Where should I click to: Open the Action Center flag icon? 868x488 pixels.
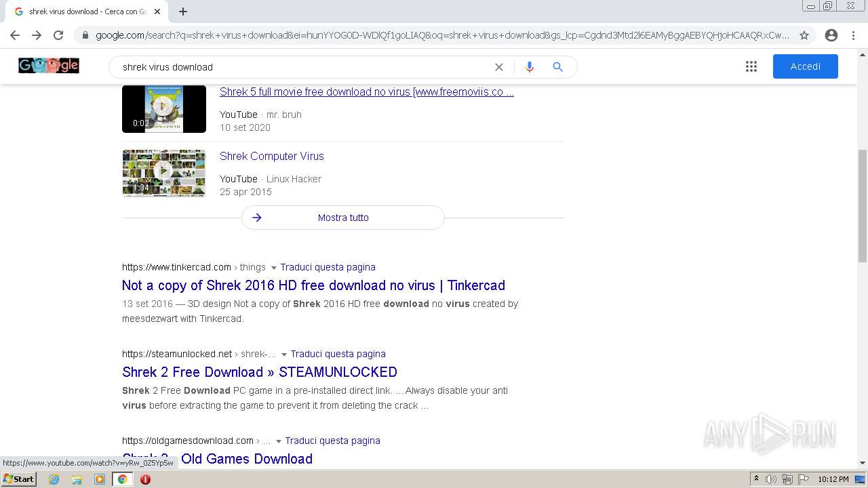(x=804, y=479)
